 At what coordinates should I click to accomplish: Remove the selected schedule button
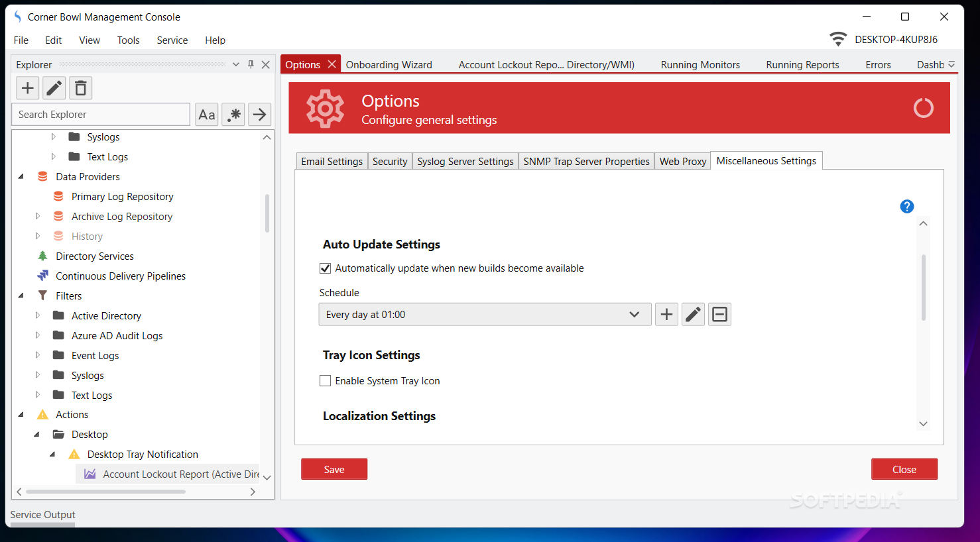pyautogui.click(x=720, y=315)
